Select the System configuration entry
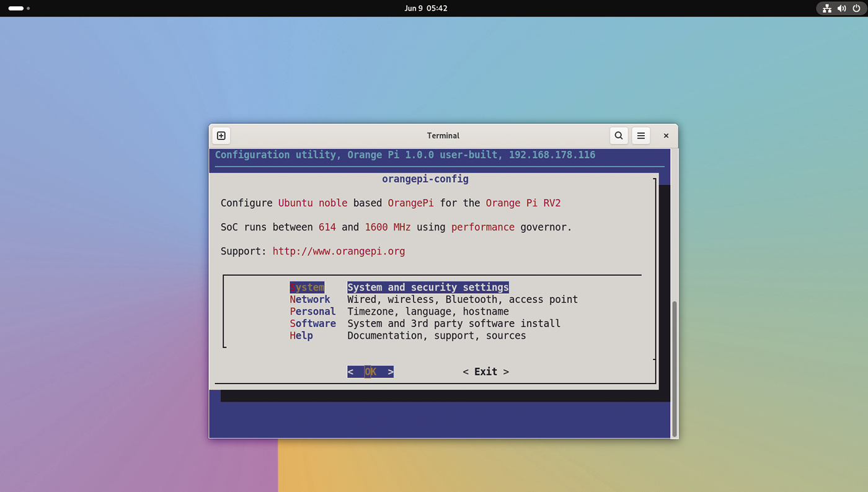 [307, 287]
